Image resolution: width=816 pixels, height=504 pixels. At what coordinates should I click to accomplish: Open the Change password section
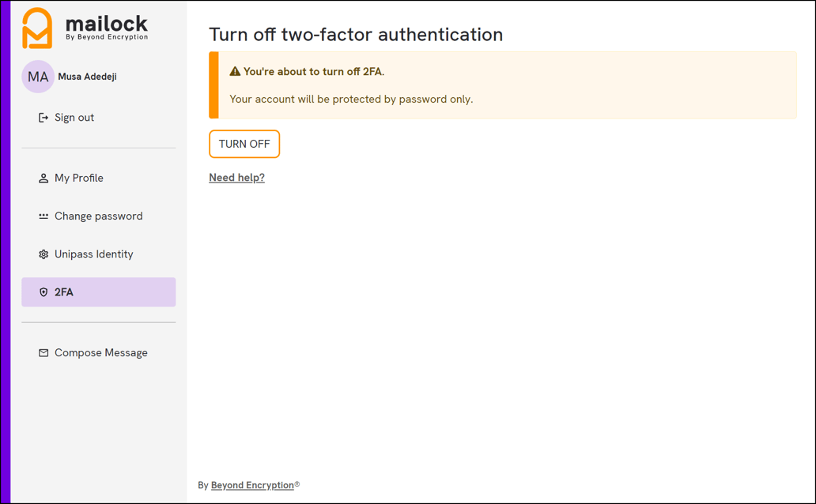pos(98,216)
